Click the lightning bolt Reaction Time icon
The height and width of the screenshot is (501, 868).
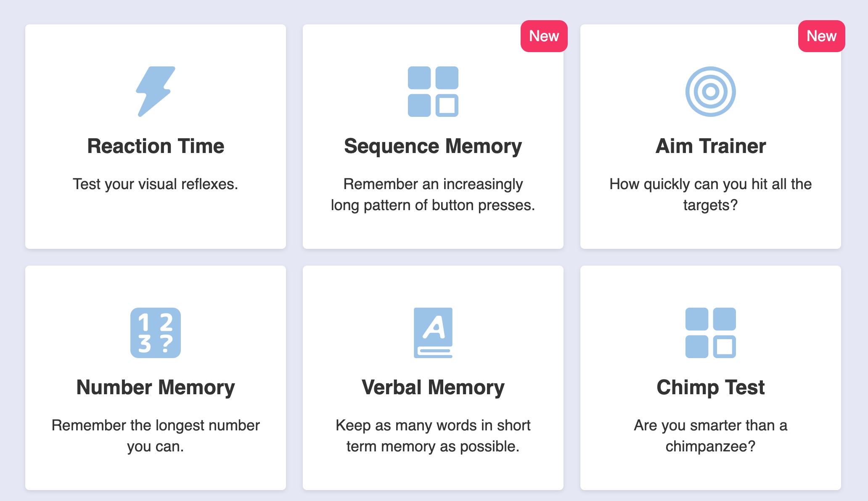(x=155, y=91)
